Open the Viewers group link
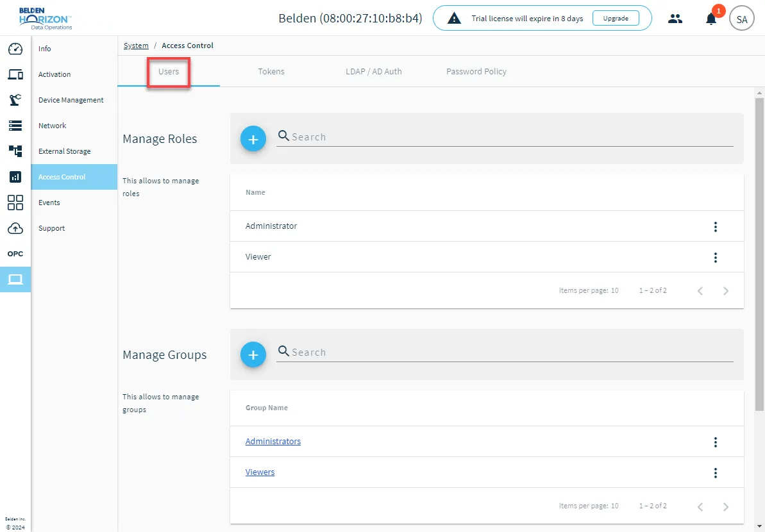 pos(260,472)
